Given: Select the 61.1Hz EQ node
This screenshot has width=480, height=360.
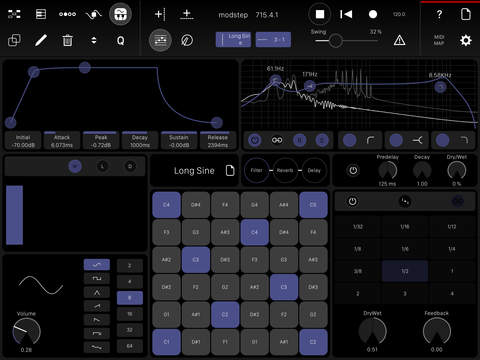Looking at the screenshot, I should tap(275, 80).
